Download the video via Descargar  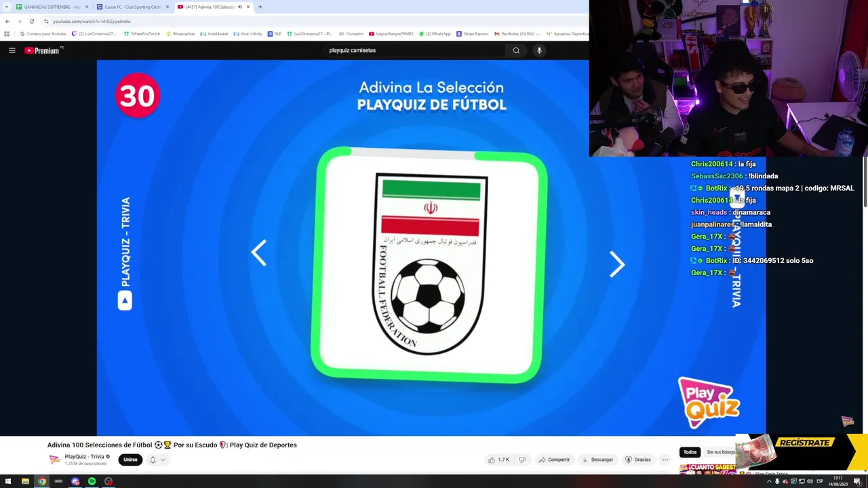pos(597,460)
